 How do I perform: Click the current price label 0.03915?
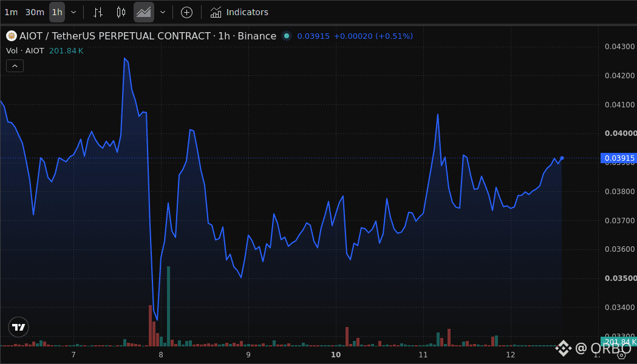coord(619,158)
